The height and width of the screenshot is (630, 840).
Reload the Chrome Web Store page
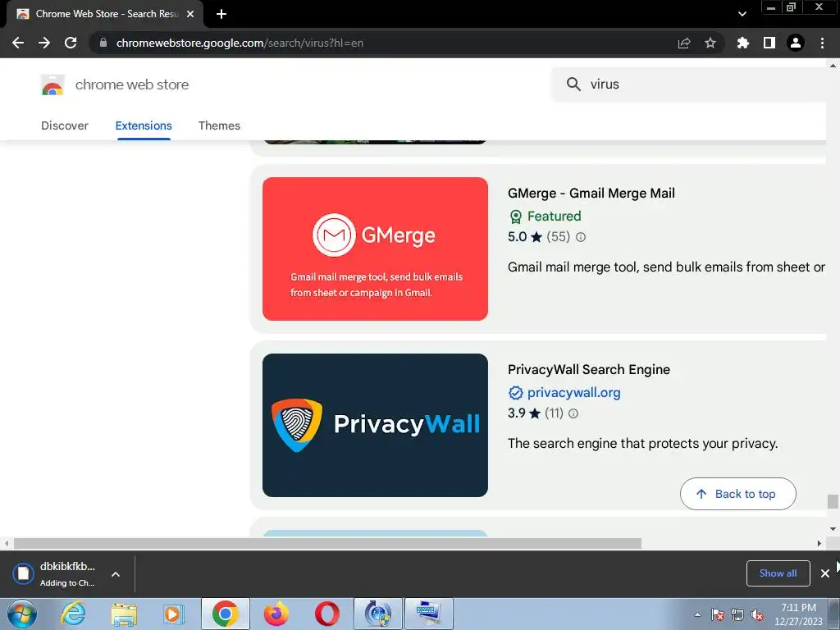click(71, 43)
